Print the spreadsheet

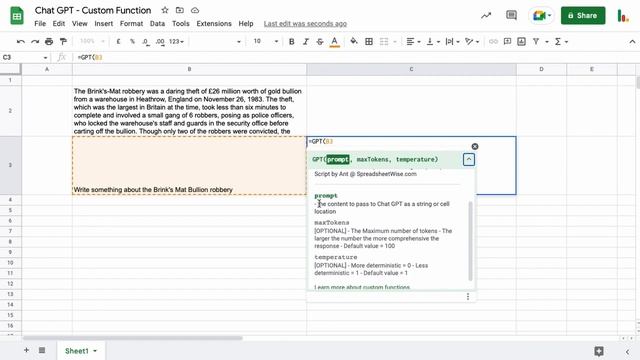49,42
